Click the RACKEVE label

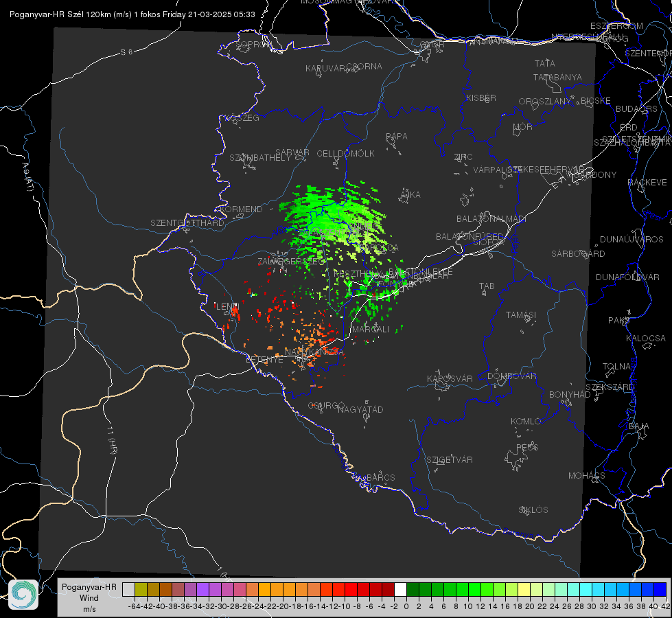(647, 182)
